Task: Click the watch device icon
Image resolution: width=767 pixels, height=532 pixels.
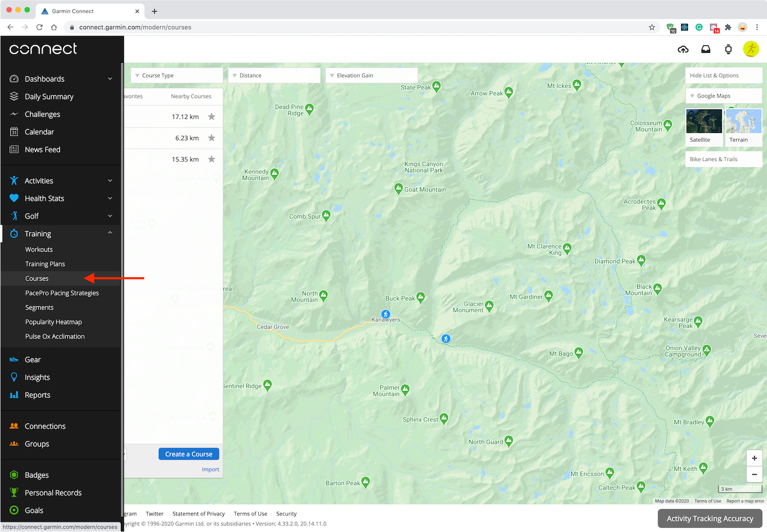Action: [x=728, y=49]
